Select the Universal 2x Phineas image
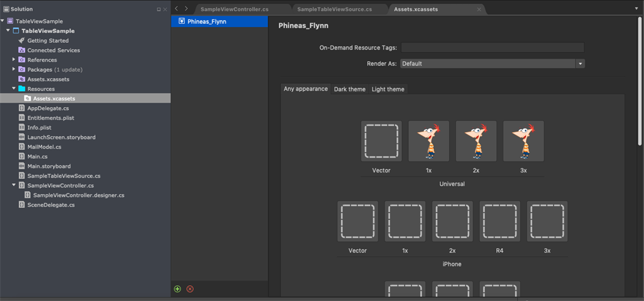Screen dimensions: 644x301 click(x=476, y=141)
